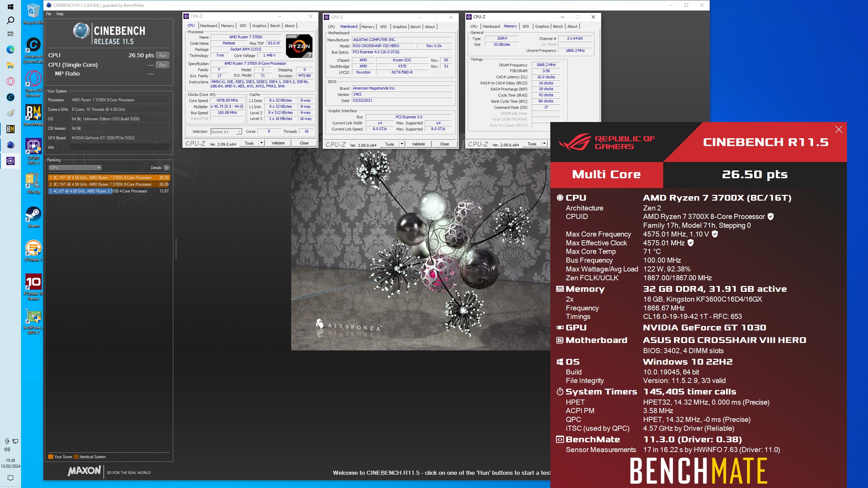Open Opera GX from the taskbar
868x488 pixels.
(x=10, y=81)
